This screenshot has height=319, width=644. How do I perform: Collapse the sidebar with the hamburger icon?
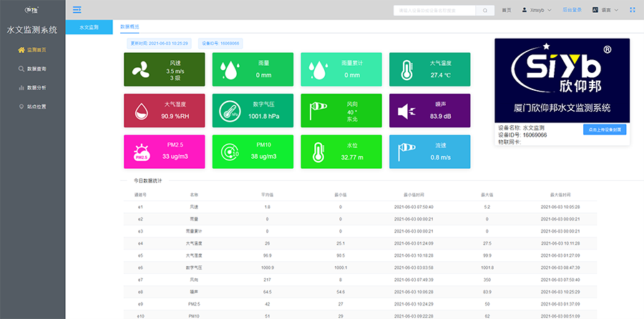pos(77,10)
